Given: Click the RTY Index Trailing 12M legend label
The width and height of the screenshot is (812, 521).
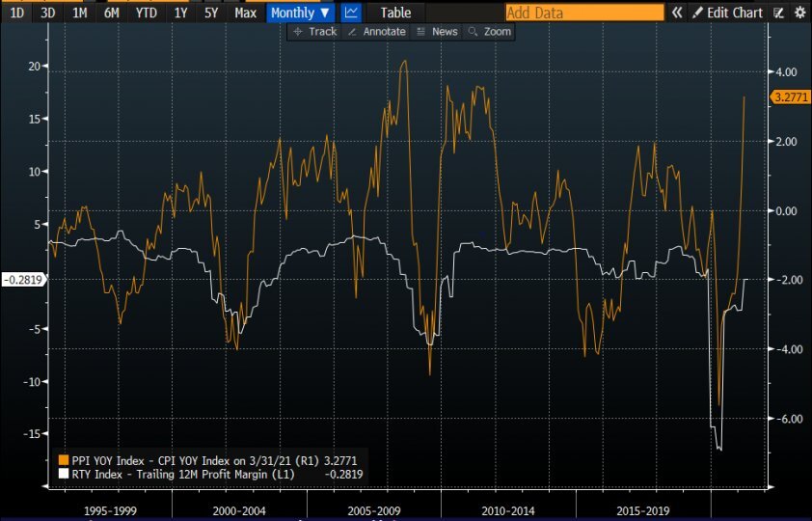Looking at the screenshot, I should coord(183,474).
